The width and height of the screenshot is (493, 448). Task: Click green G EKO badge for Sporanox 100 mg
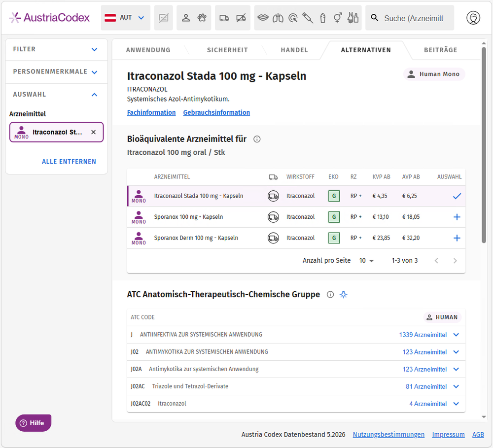334,217
